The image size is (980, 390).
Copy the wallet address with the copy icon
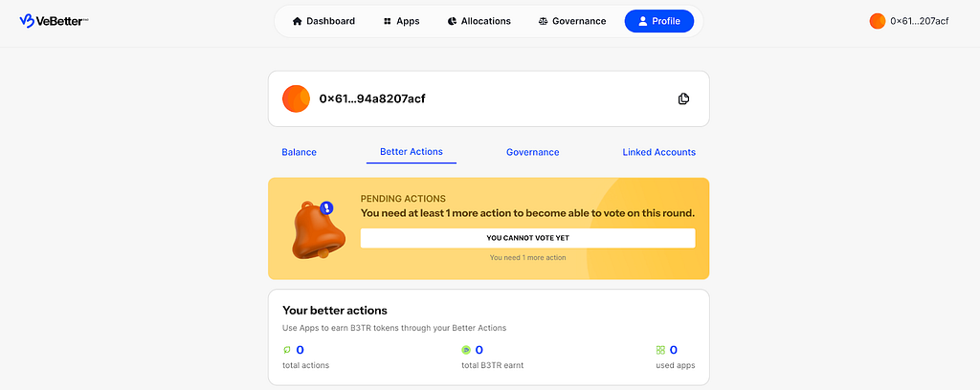click(683, 98)
